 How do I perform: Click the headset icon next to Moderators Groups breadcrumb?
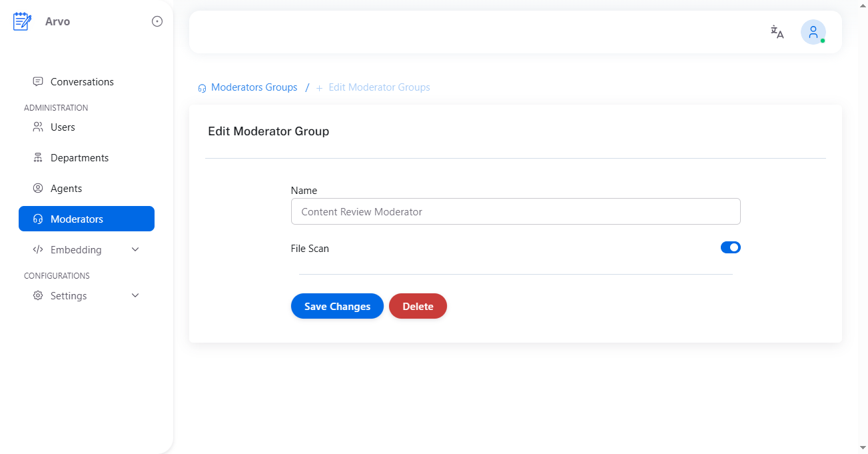click(202, 87)
